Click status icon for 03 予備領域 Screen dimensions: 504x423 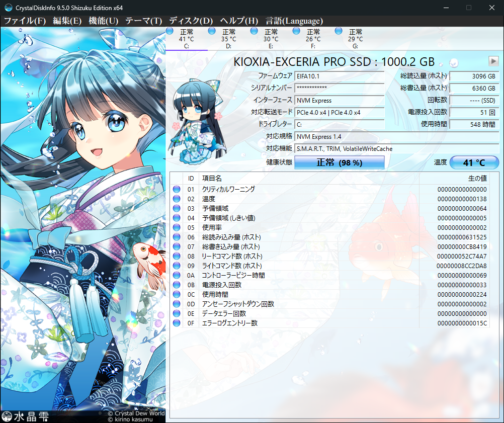[177, 208]
